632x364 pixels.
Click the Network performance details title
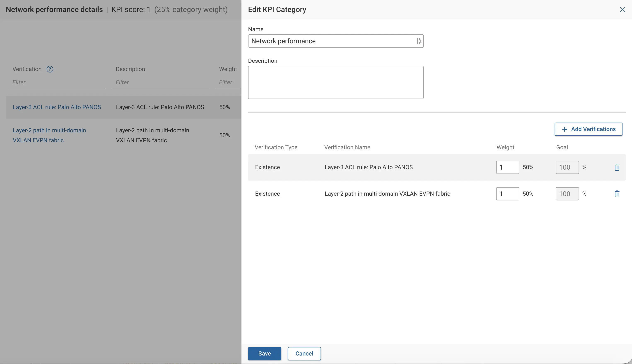54,10
